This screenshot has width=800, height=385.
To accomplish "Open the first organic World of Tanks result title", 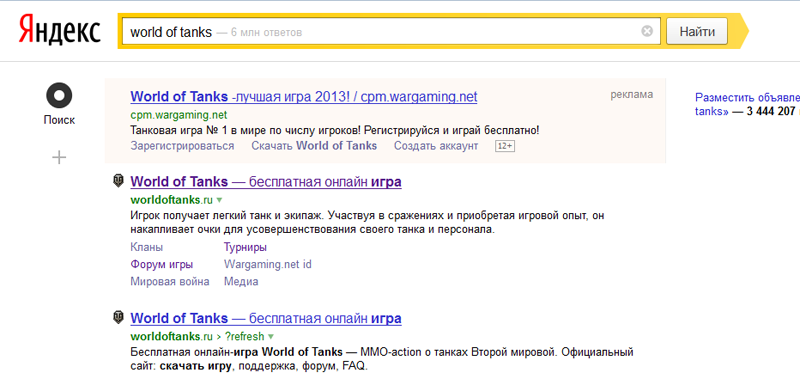I will coord(266,182).
